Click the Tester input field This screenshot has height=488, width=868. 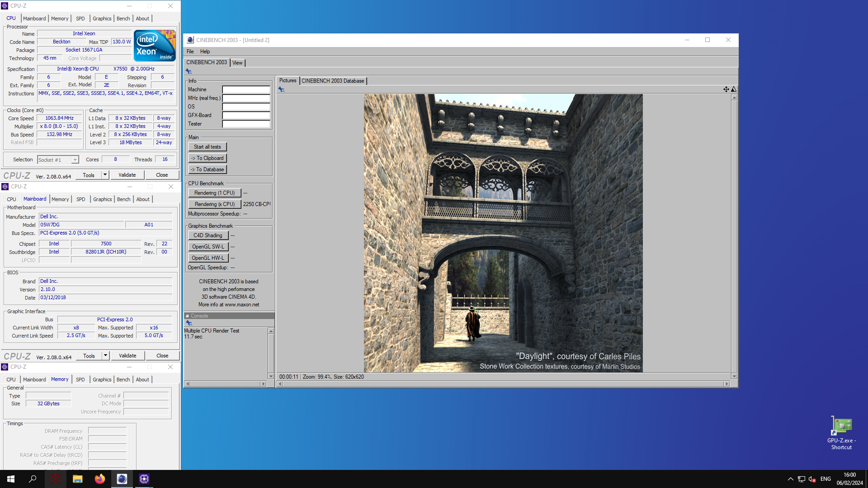[246, 124]
